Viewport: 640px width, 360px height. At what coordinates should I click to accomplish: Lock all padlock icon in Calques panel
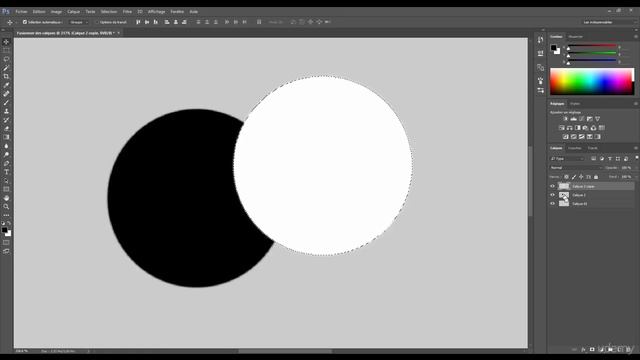pyautogui.click(x=596, y=177)
